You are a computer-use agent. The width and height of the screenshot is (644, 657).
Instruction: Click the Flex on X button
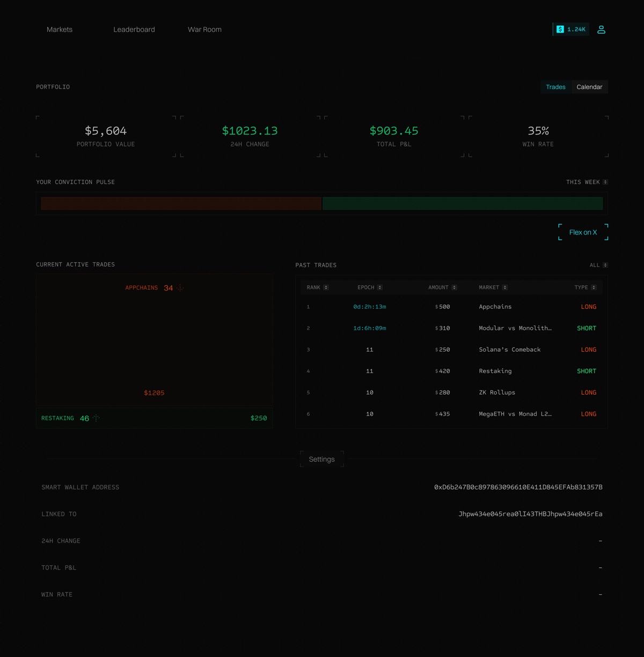583,232
